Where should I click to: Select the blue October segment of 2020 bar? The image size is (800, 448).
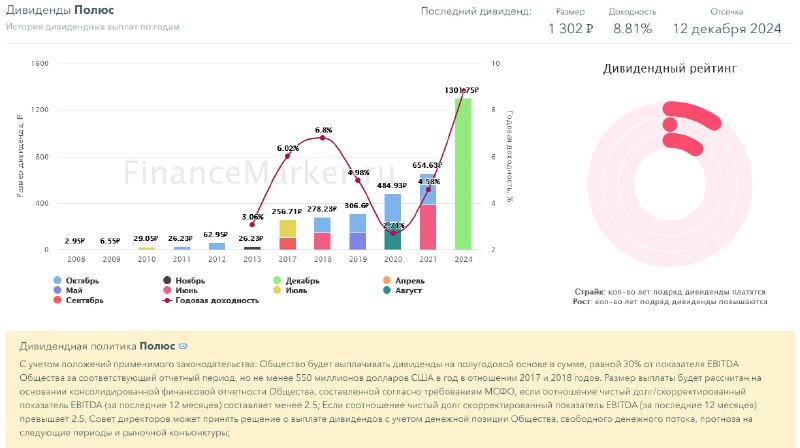tap(393, 208)
